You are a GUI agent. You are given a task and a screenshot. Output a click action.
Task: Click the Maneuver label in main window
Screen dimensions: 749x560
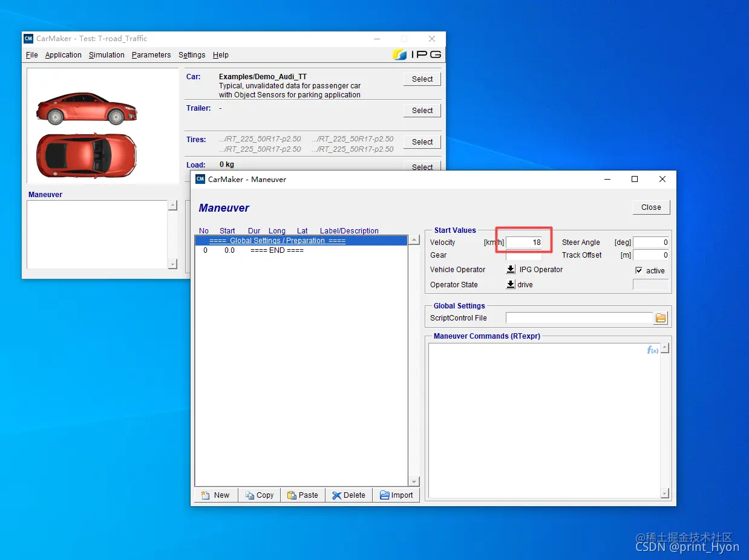click(45, 195)
